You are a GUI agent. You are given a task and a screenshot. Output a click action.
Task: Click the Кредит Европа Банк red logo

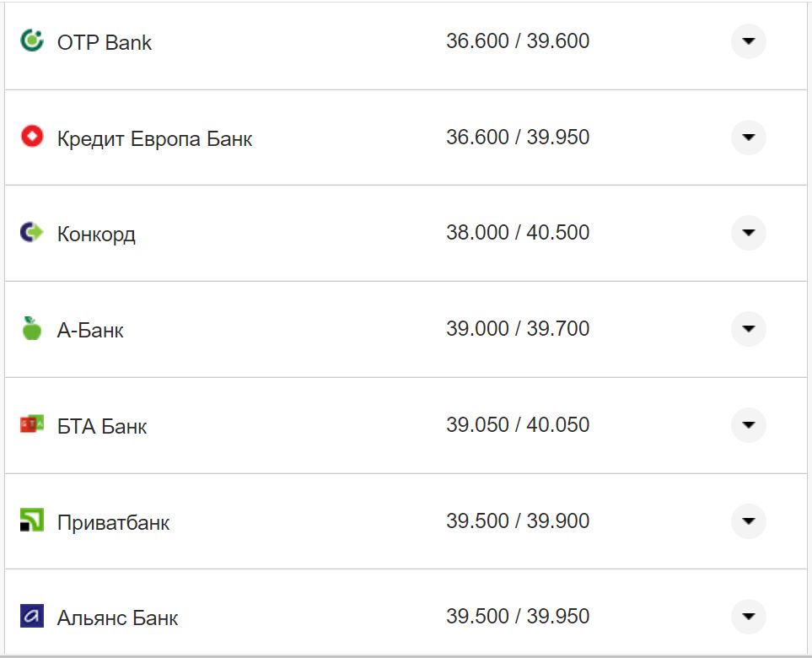pyautogui.click(x=32, y=137)
